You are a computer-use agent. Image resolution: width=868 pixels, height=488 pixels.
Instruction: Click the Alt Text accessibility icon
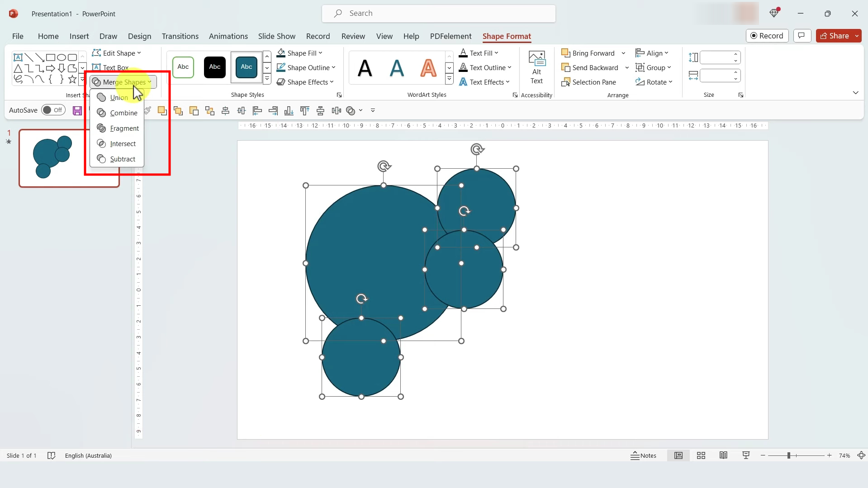536,68
